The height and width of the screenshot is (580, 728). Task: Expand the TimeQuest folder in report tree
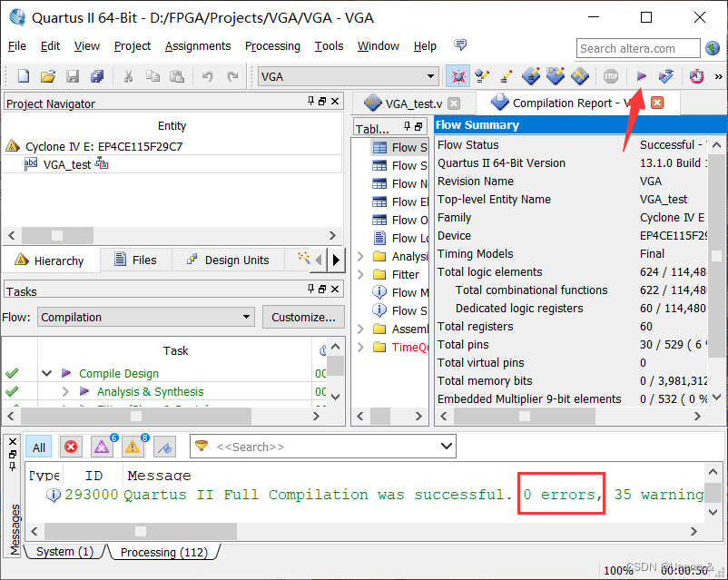coord(360,347)
